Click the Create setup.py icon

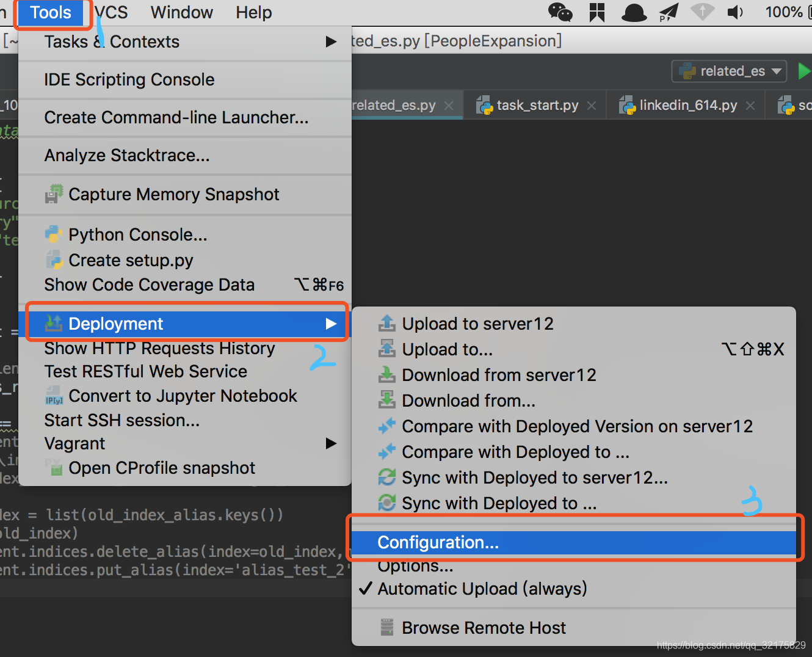[x=54, y=260]
